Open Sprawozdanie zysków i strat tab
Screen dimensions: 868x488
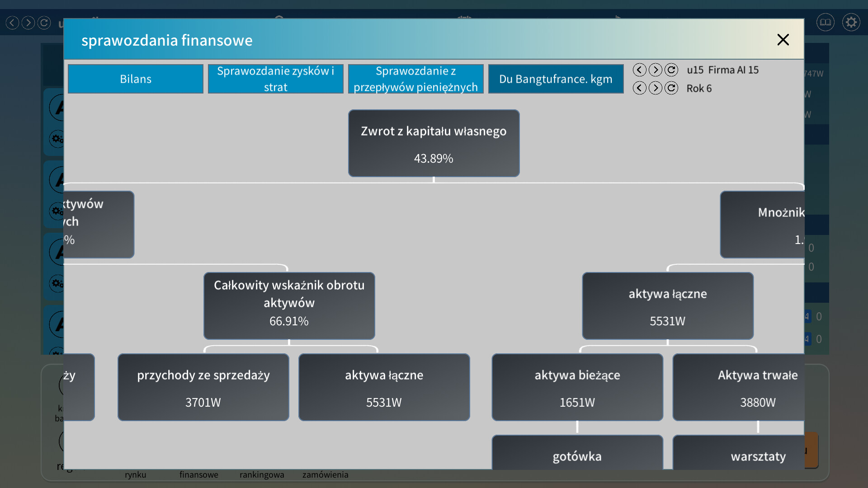tap(275, 79)
